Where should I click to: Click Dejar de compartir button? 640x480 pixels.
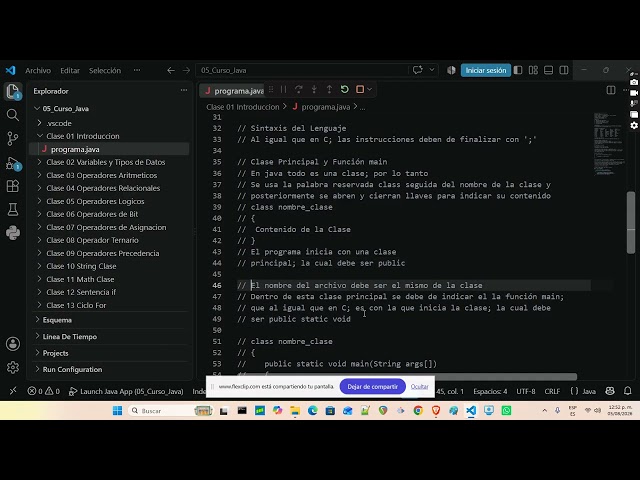tap(372, 387)
